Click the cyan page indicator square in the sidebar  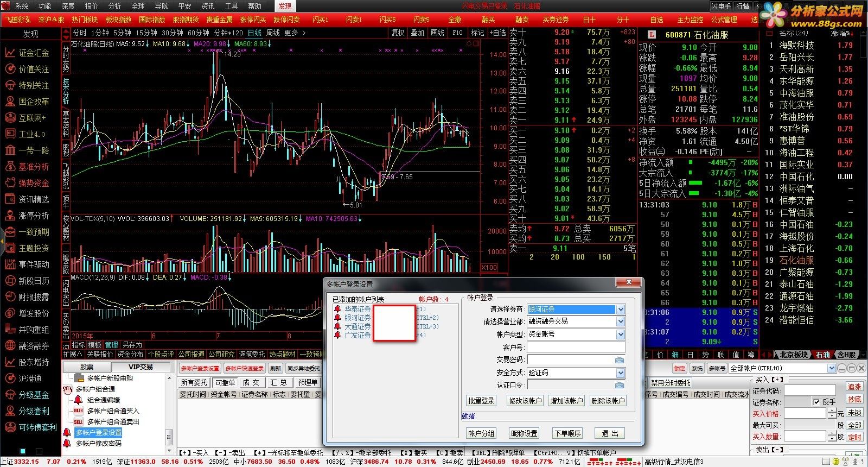[23, 451]
